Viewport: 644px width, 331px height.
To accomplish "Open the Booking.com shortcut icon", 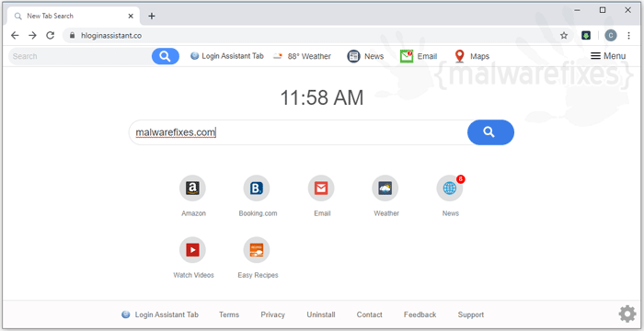I will point(257,188).
